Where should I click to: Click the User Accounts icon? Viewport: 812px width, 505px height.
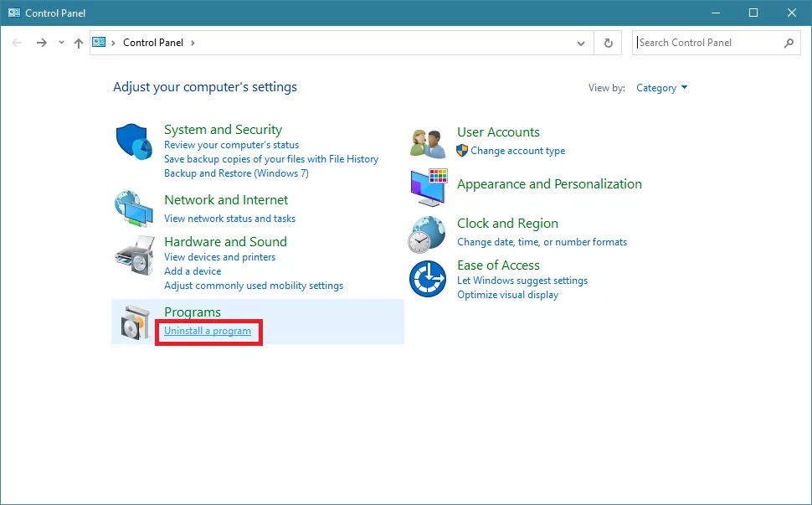point(427,141)
